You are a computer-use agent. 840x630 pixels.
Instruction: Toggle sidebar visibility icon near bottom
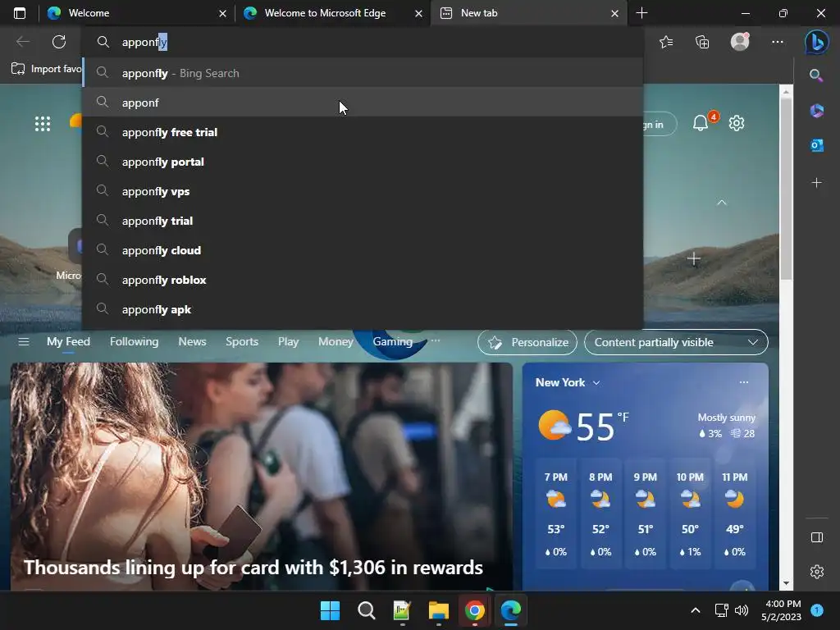(816, 537)
